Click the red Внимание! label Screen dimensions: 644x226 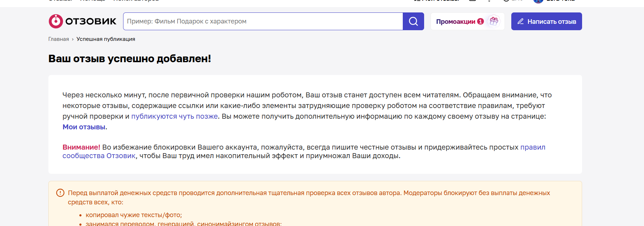point(81,147)
